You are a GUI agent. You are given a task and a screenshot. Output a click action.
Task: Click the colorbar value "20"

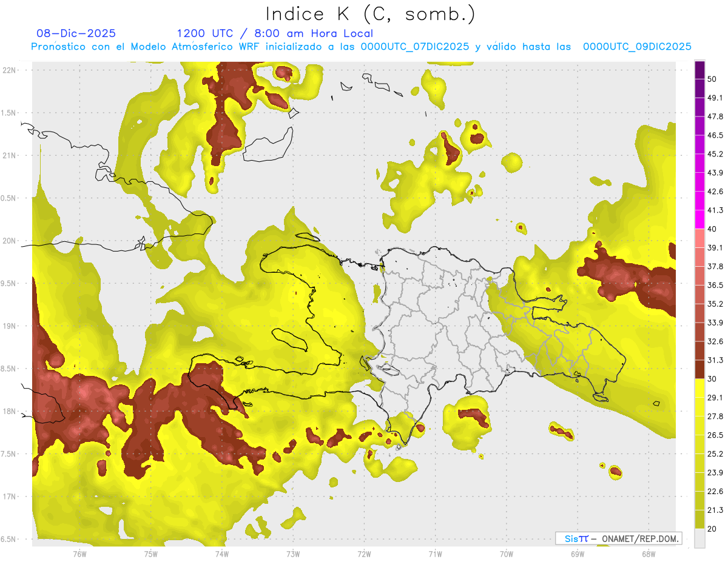point(713,529)
